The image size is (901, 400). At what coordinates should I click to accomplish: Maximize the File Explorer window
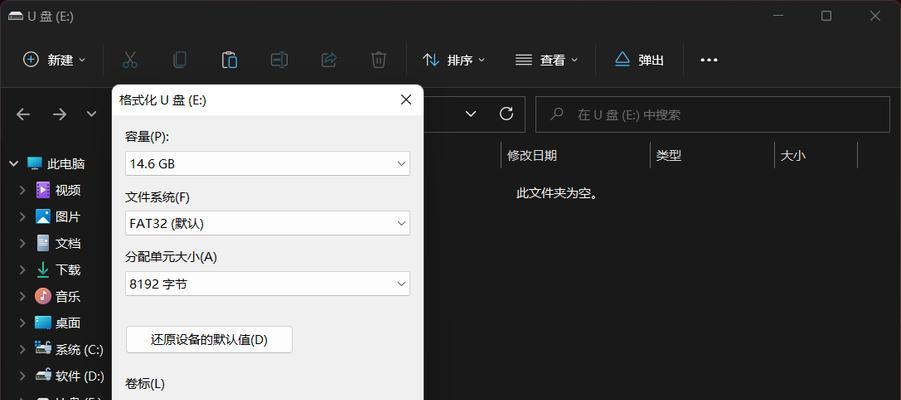(826, 16)
